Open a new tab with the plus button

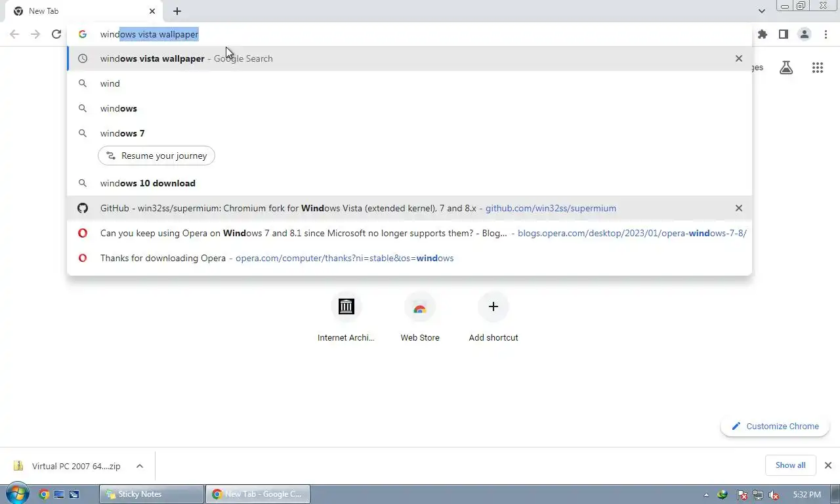[x=177, y=11]
